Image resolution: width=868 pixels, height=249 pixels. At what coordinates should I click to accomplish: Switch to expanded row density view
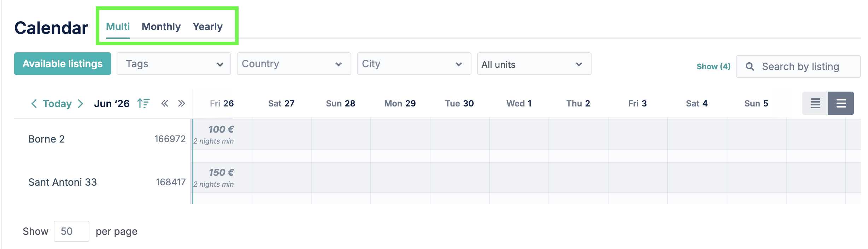tap(841, 103)
